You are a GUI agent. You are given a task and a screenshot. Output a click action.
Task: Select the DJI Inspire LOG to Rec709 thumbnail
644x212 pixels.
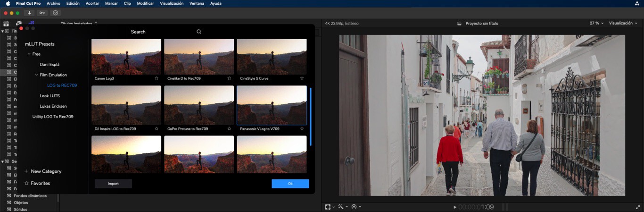click(x=126, y=105)
